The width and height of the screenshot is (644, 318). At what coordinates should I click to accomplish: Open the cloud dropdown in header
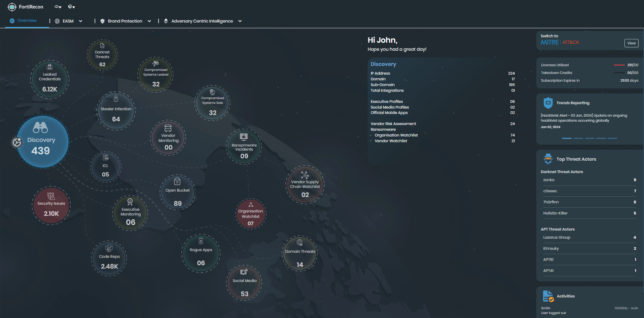(x=58, y=7)
